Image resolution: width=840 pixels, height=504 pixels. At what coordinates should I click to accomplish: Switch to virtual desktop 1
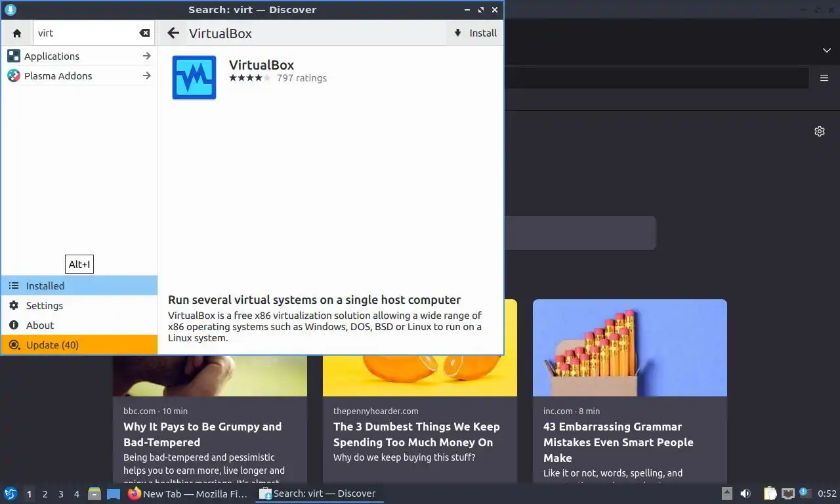pyautogui.click(x=29, y=494)
